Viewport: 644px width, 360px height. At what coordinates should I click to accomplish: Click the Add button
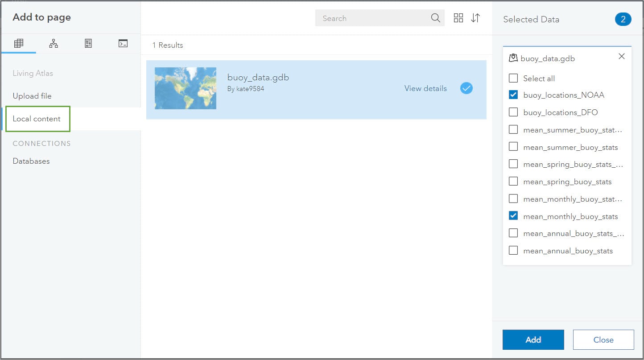(533, 339)
